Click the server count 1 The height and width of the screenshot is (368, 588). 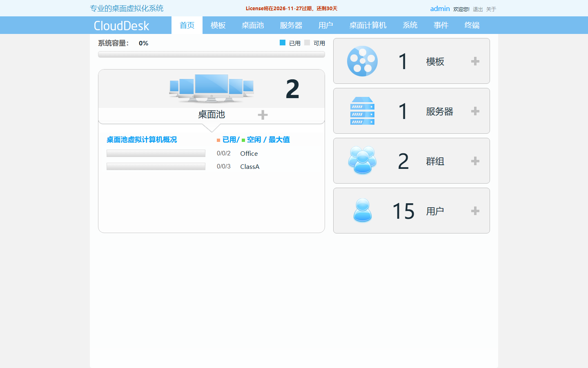point(403,112)
